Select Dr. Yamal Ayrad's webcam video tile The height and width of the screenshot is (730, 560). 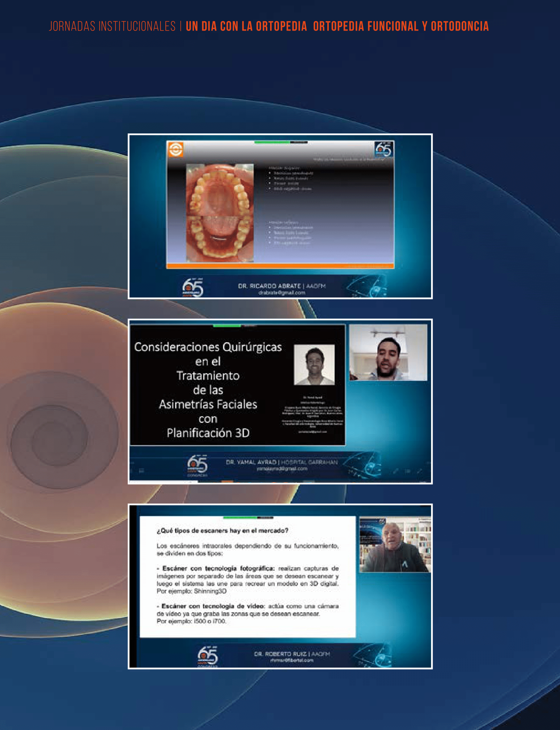(x=388, y=352)
